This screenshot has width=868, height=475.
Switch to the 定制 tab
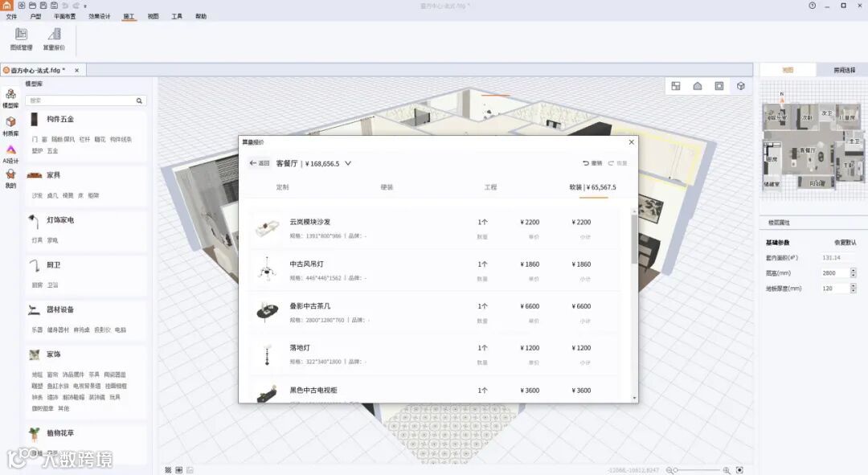pyautogui.click(x=282, y=187)
